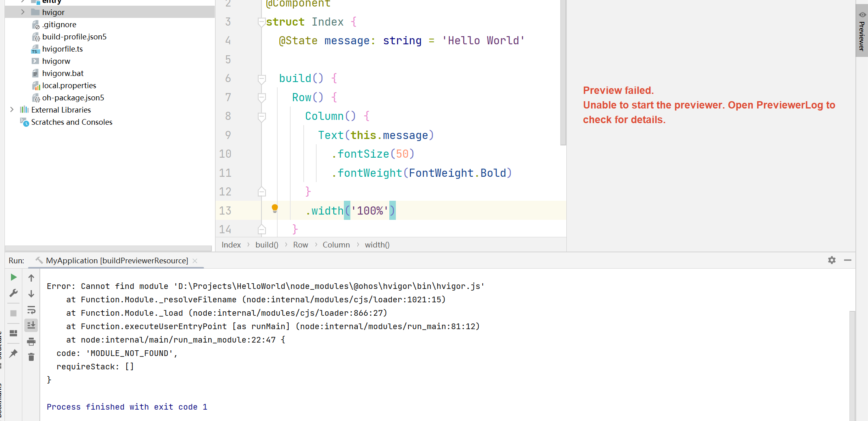Collapse Column() fold marker on line 8
The width and height of the screenshot is (868, 421).
pyautogui.click(x=262, y=116)
